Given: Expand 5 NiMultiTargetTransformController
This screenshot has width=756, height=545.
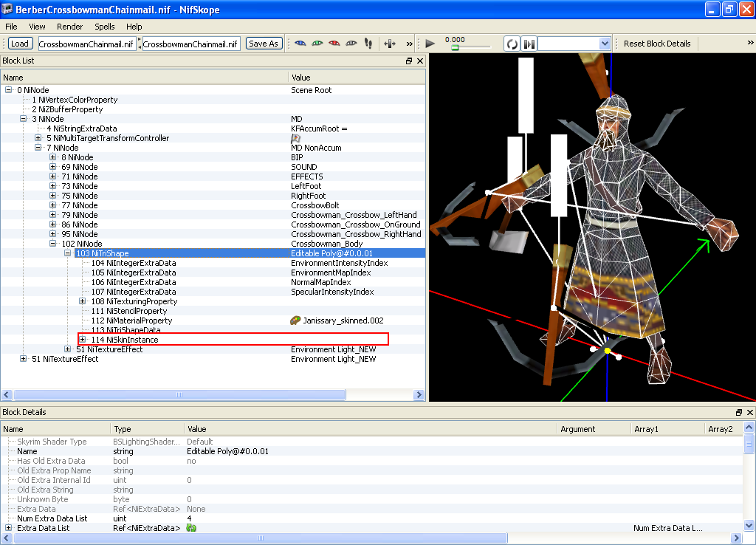Looking at the screenshot, I should (38, 138).
